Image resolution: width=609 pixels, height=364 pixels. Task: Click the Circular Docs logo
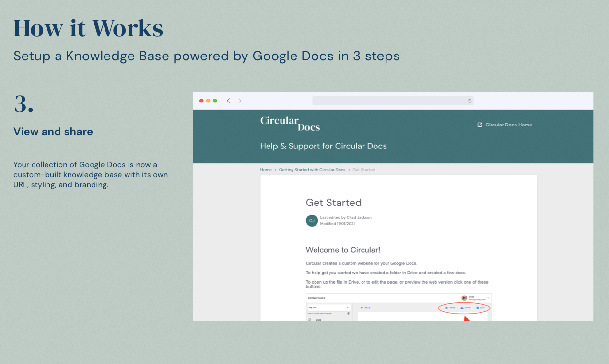point(290,124)
